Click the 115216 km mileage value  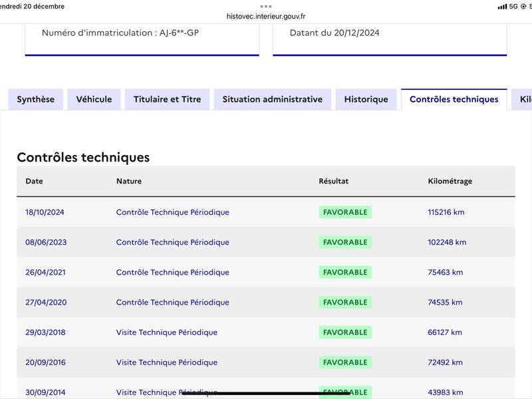tap(446, 212)
